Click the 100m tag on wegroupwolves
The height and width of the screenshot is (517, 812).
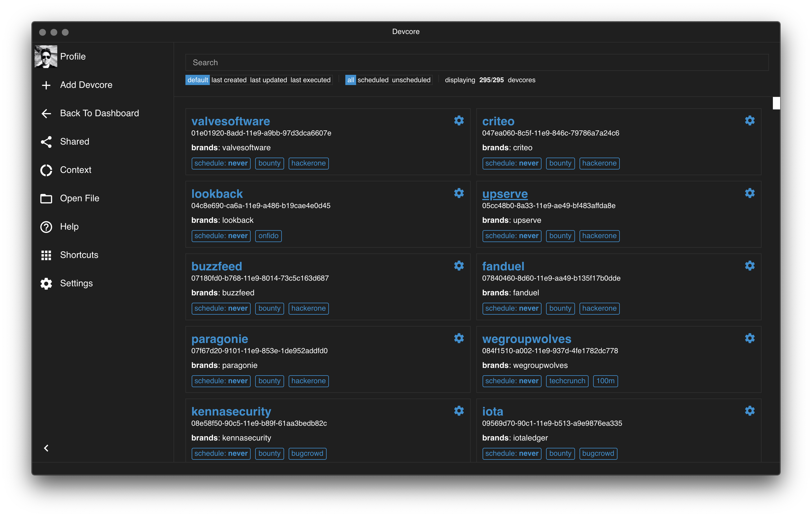click(605, 381)
